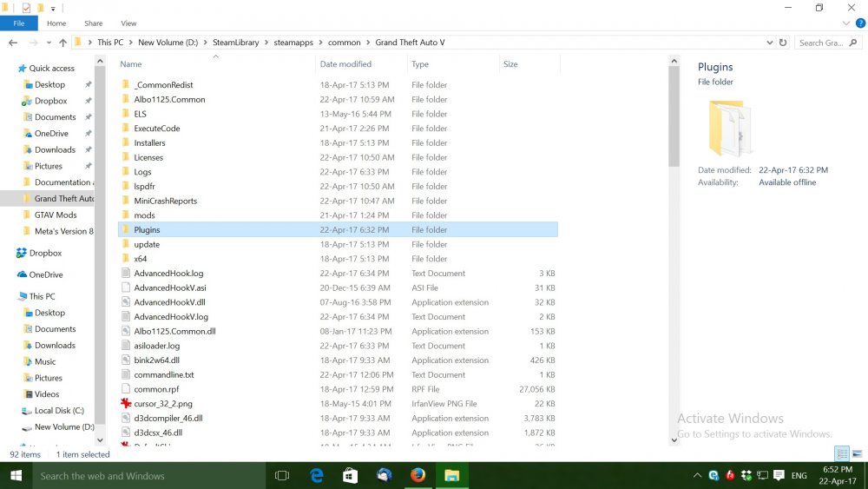Open the File menu
The image size is (868, 489).
[18, 23]
